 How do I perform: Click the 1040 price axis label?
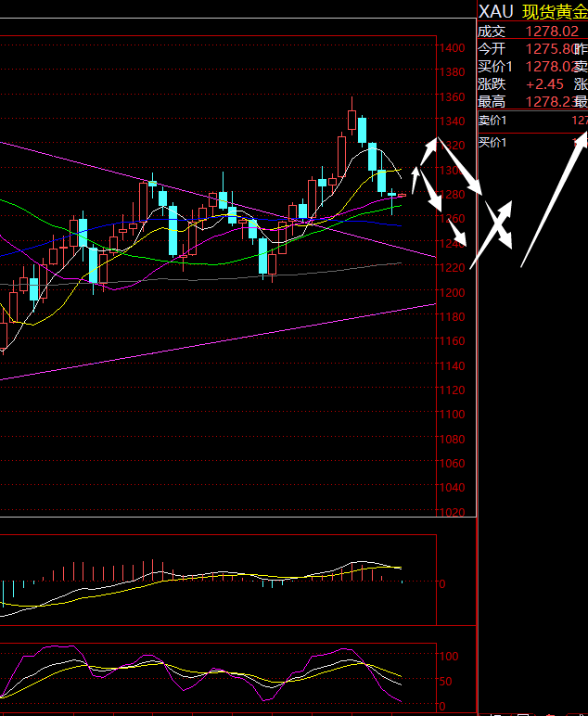point(452,487)
